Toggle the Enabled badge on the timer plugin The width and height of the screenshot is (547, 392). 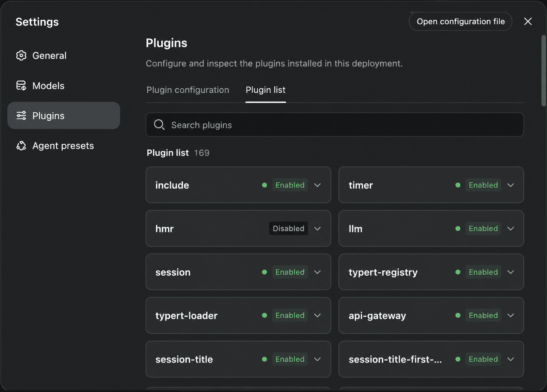coord(483,185)
